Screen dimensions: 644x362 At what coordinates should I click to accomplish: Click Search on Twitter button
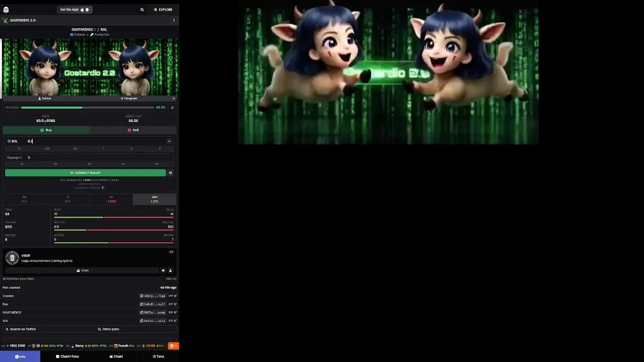(21, 329)
